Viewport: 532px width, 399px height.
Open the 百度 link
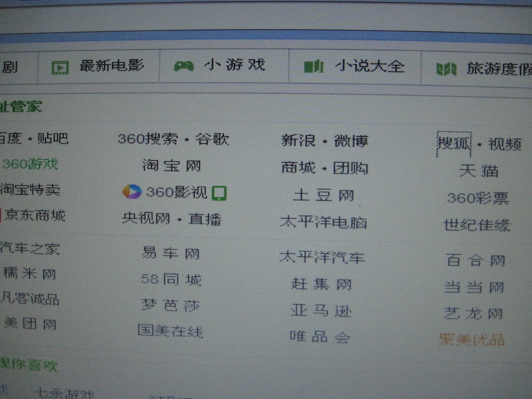[x=11, y=138]
